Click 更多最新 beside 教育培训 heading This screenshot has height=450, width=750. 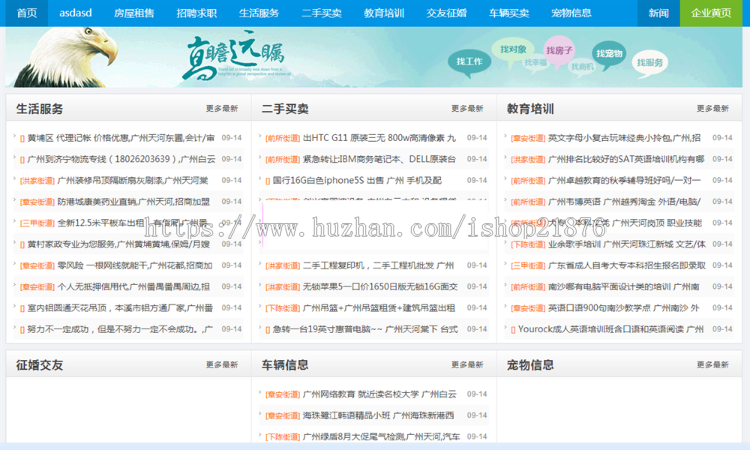pos(713,109)
